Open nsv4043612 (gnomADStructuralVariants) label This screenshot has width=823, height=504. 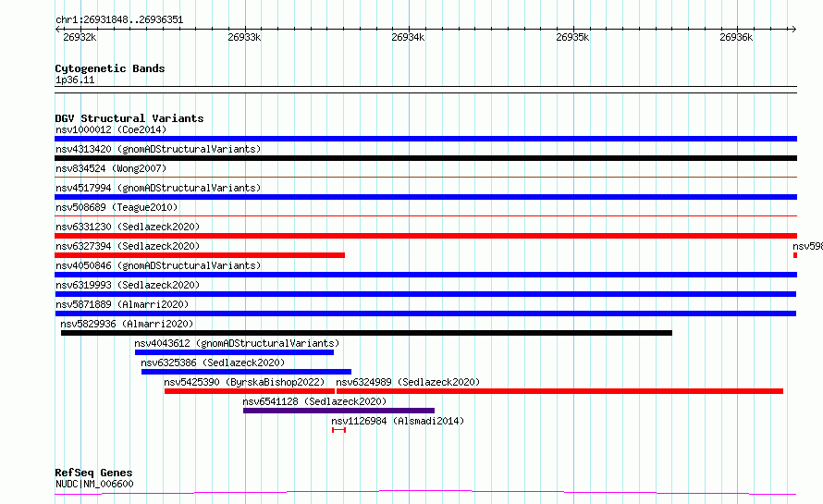pos(237,343)
